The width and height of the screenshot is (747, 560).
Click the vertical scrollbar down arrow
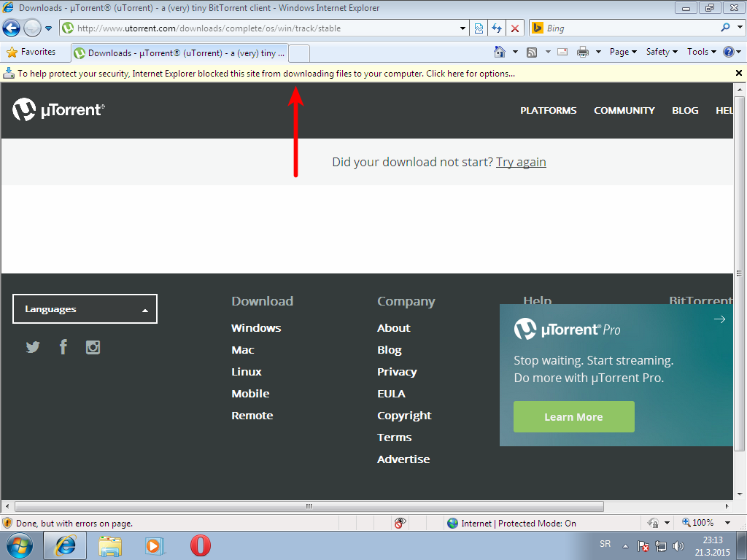point(740,494)
